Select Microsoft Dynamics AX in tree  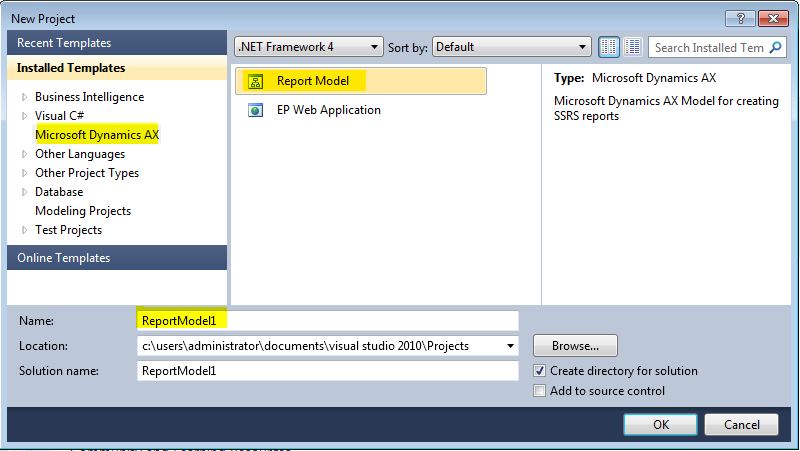[x=97, y=135]
